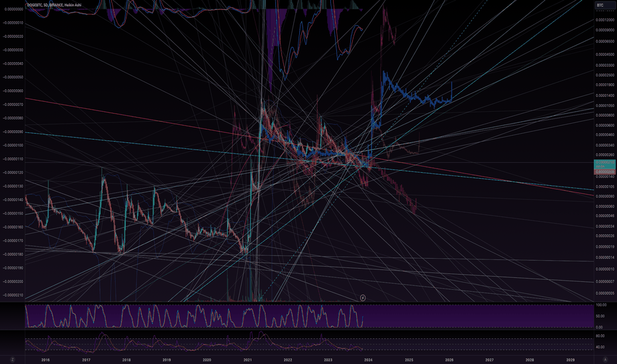Image resolution: width=617 pixels, height=364 pixels.
Task: Click the 2024 label on time axis
Action: [x=368, y=359]
